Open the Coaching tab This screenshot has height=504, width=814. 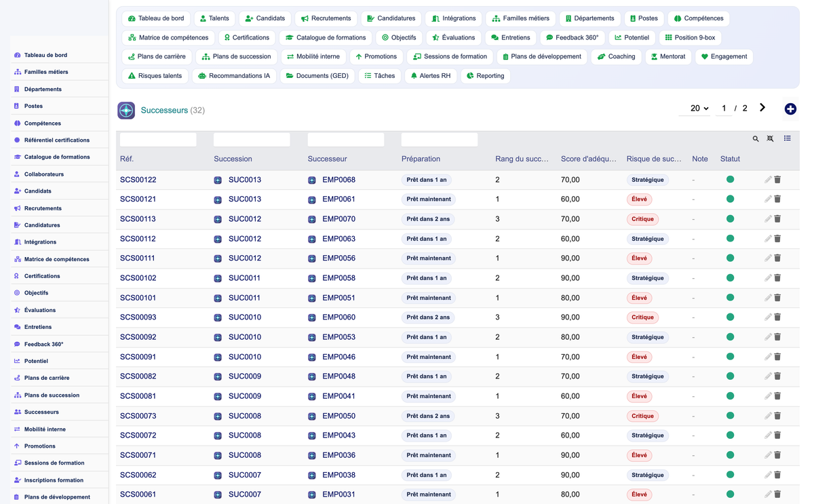(x=616, y=56)
